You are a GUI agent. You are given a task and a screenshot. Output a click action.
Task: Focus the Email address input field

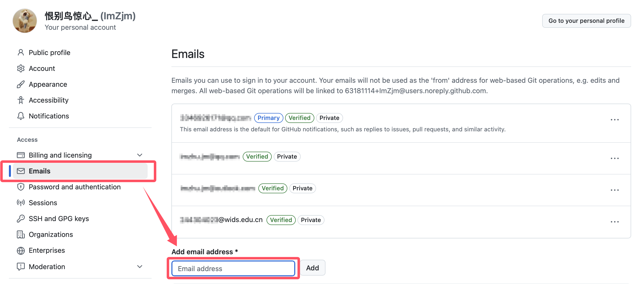click(x=233, y=268)
